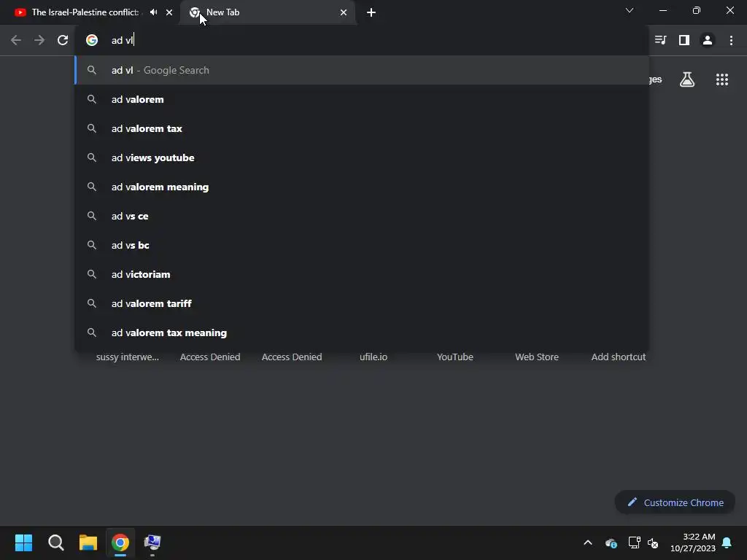Open the first 'Access Denied' shortcut
The image size is (747, 560).
click(x=210, y=357)
